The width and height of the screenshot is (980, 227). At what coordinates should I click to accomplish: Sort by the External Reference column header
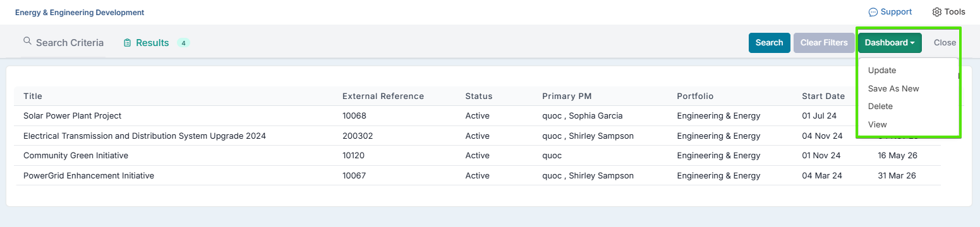383,96
